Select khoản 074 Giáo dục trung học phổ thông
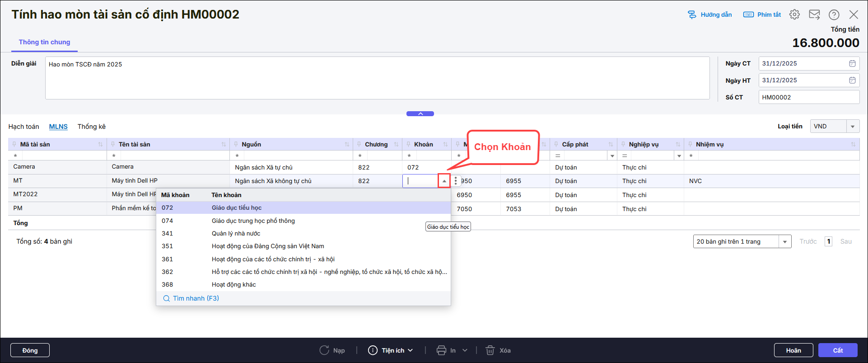The height and width of the screenshot is (363, 868). [x=253, y=221]
